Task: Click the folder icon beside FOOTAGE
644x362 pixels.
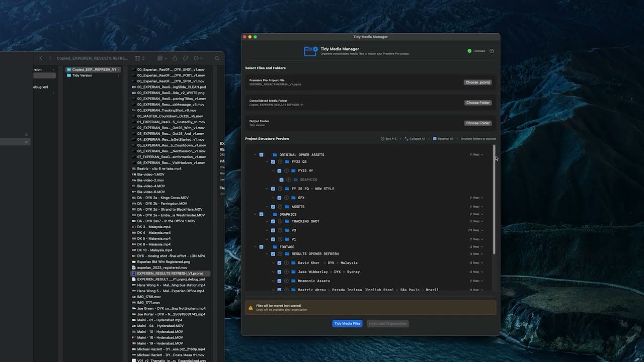Action: coord(275,247)
